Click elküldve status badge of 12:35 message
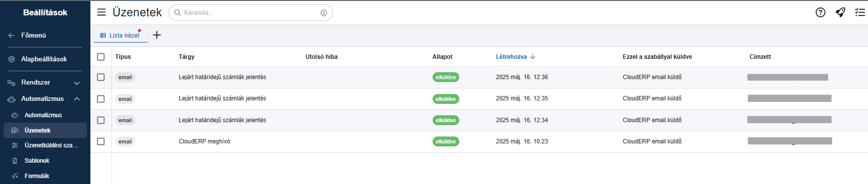The height and width of the screenshot is (184, 868). 446,99
